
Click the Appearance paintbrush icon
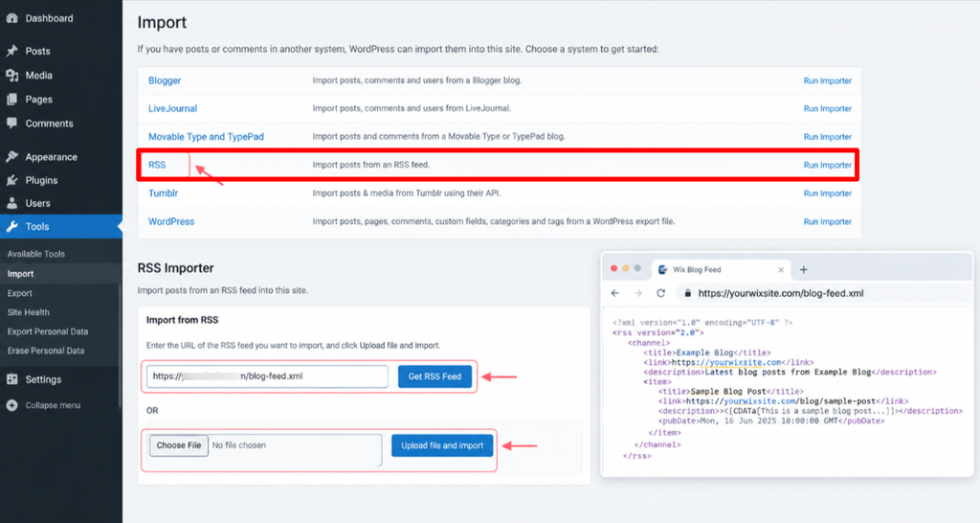tap(11, 156)
